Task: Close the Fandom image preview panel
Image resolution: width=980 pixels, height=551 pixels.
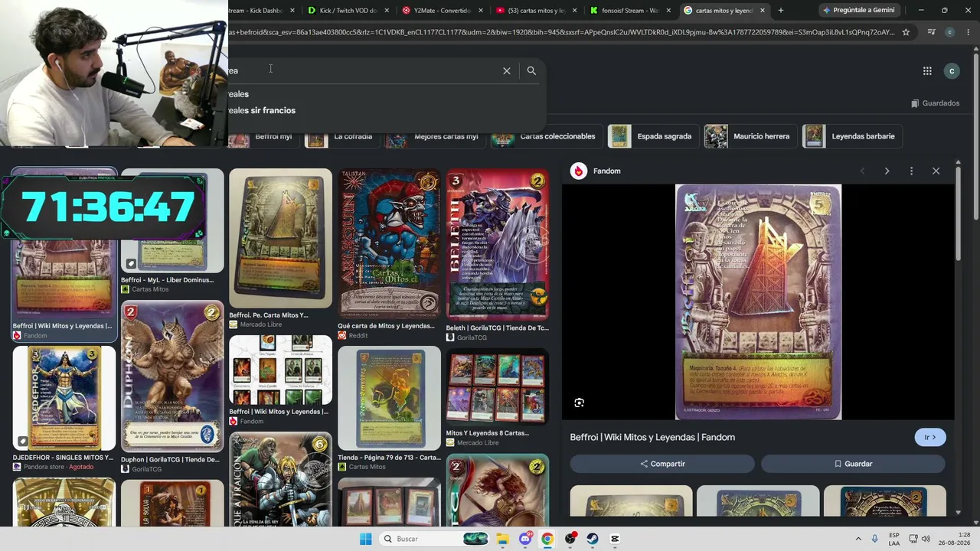Action: pos(936,171)
